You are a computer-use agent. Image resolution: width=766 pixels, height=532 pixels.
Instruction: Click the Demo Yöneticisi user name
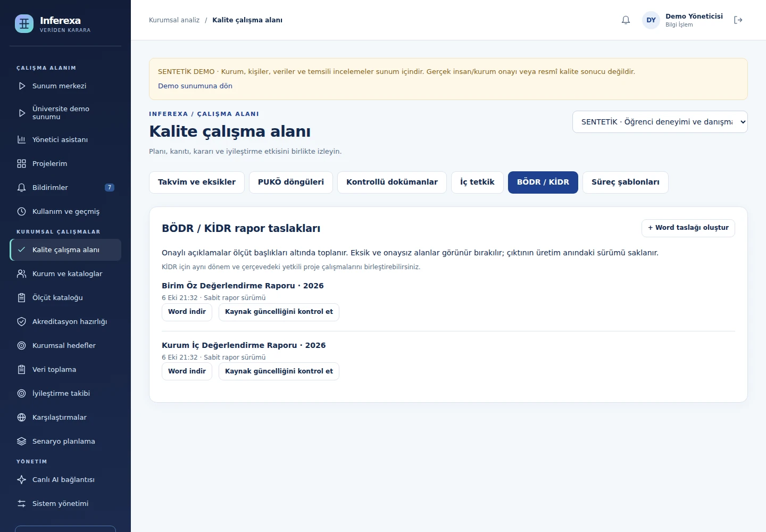pyautogui.click(x=694, y=16)
